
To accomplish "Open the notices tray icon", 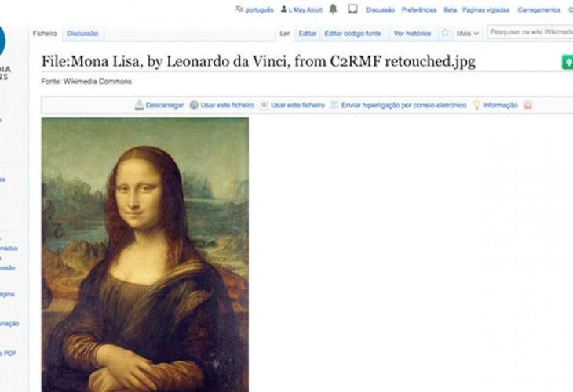I will click(352, 9).
